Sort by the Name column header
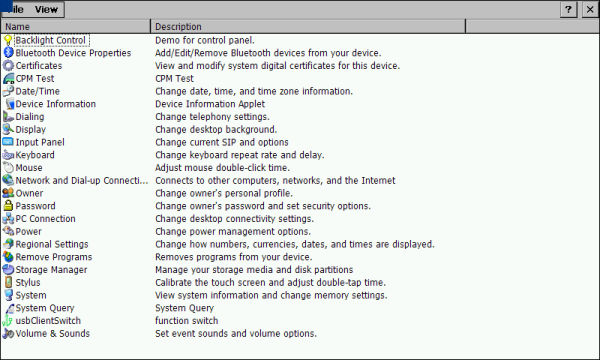600x360 pixels. coord(76,27)
